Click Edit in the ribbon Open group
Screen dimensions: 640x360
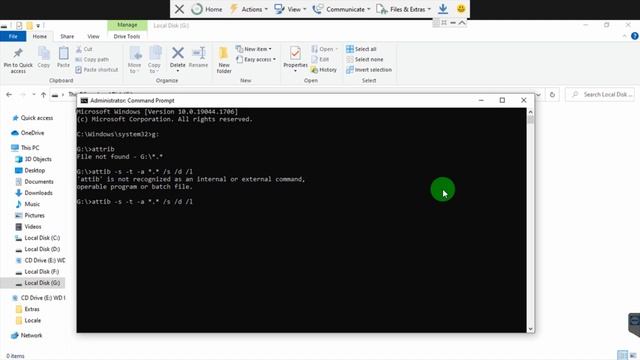tap(320, 59)
